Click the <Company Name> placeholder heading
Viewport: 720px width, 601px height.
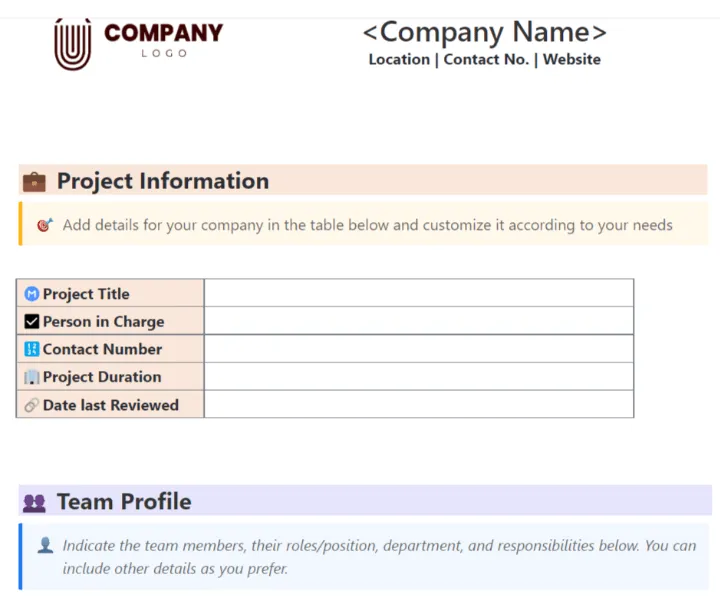pos(484,32)
